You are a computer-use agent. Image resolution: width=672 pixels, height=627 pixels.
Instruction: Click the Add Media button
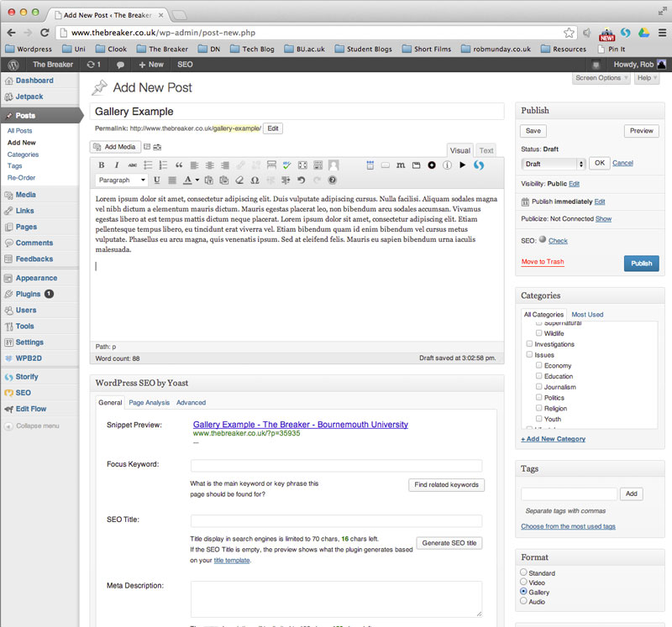pyautogui.click(x=115, y=147)
